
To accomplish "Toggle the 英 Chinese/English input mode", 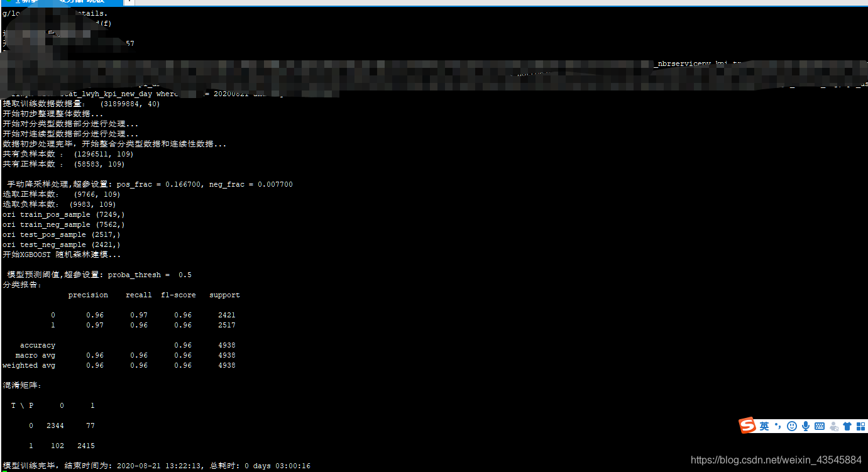I will point(764,426).
